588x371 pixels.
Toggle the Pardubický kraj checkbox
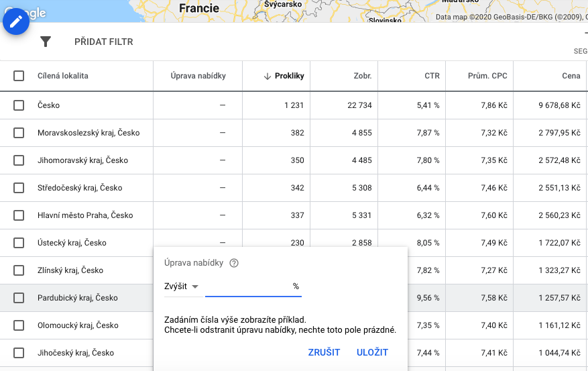point(19,298)
